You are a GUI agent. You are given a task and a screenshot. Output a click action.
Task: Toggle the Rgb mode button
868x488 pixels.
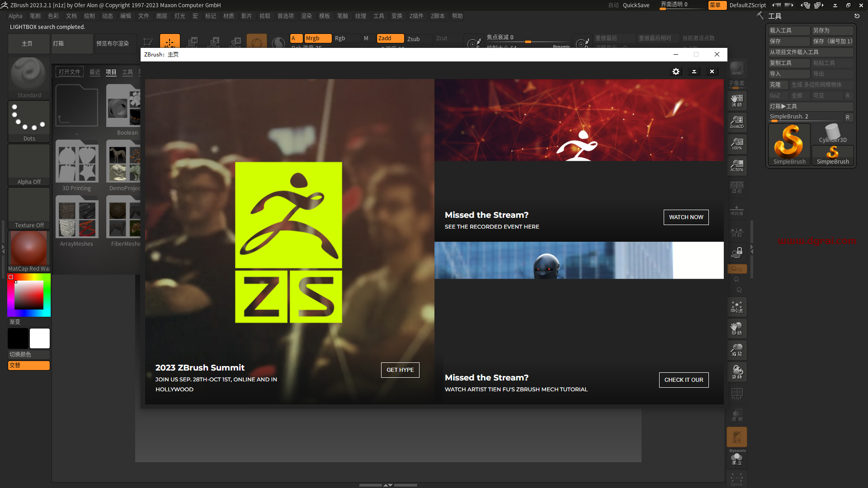coord(347,38)
